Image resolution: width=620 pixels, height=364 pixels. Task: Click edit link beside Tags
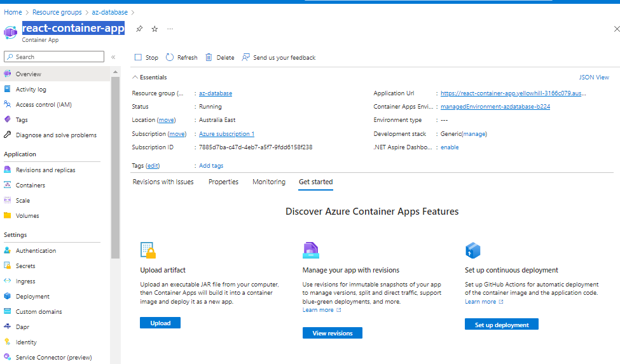[153, 166]
